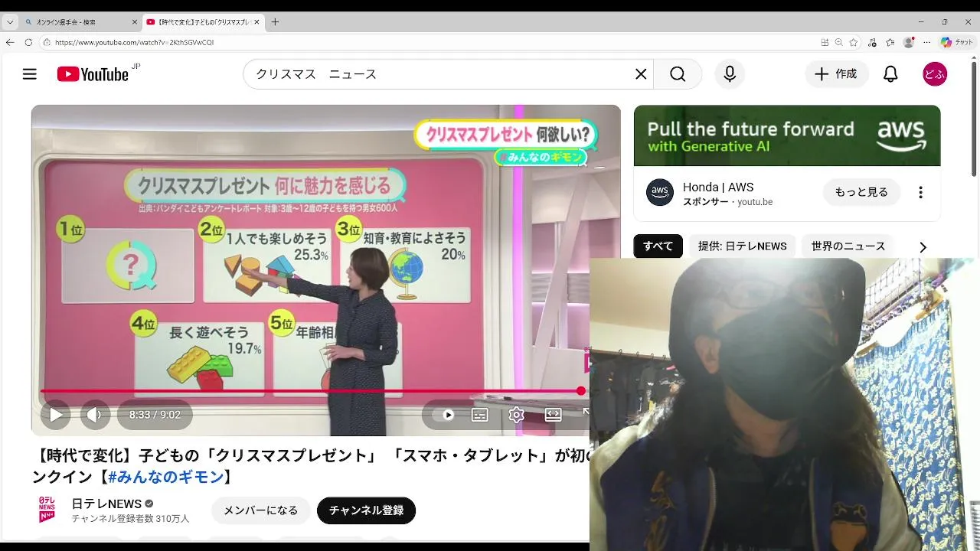Open browser profile icon

pyautogui.click(x=909, y=42)
